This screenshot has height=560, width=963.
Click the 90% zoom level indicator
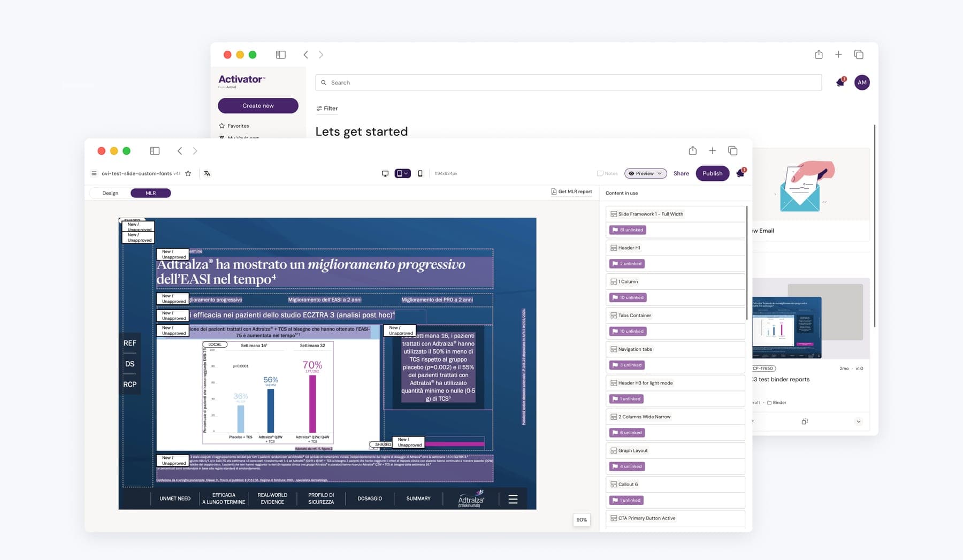pos(582,519)
